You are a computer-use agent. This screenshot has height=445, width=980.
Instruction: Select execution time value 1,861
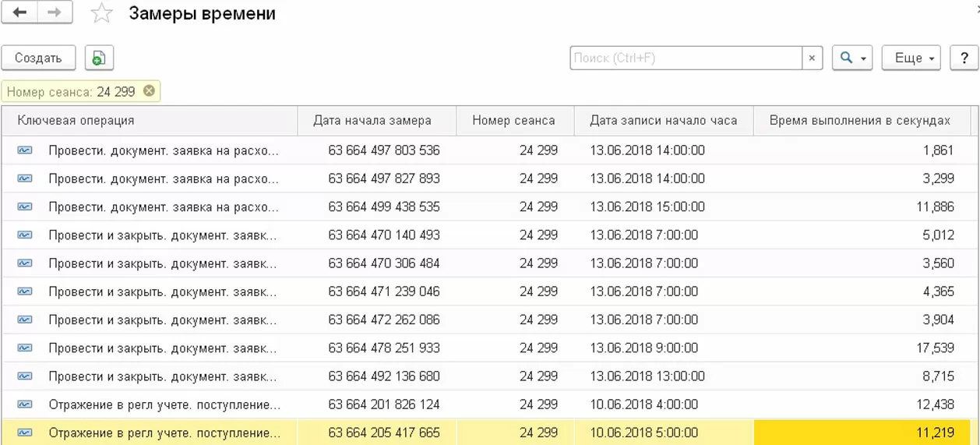(939, 150)
